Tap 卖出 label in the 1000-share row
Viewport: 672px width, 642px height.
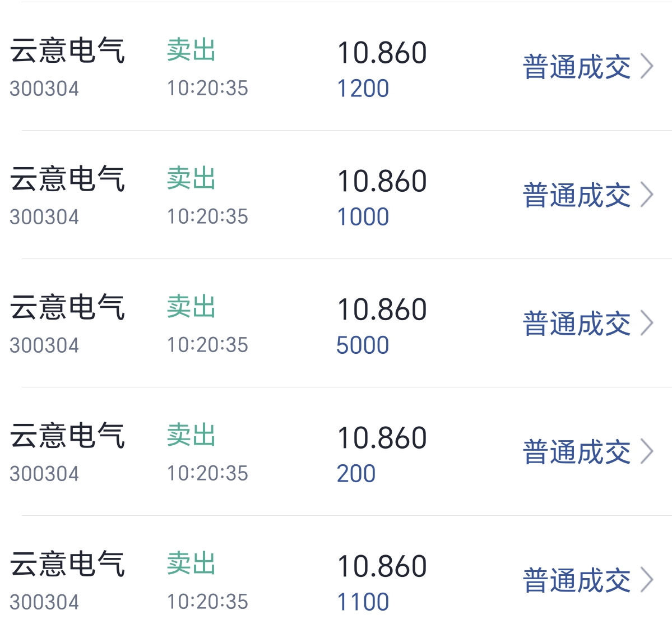(191, 179)
